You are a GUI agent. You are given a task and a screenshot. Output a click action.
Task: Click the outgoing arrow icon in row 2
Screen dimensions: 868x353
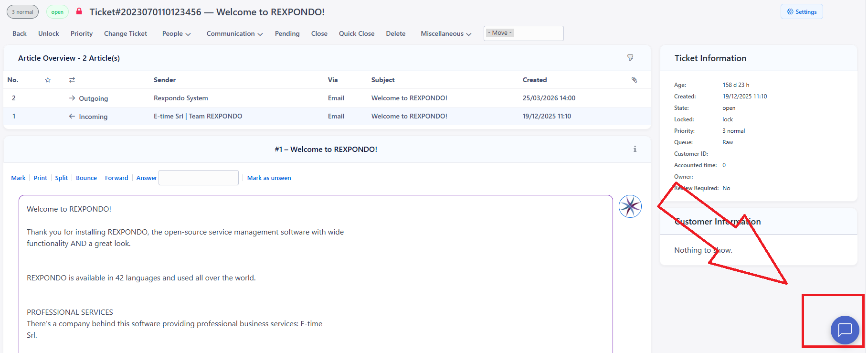coord(72,98)
